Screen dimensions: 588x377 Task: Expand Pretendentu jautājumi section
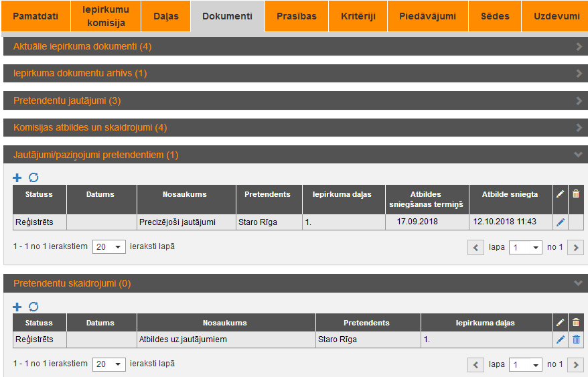coord(295,100)
